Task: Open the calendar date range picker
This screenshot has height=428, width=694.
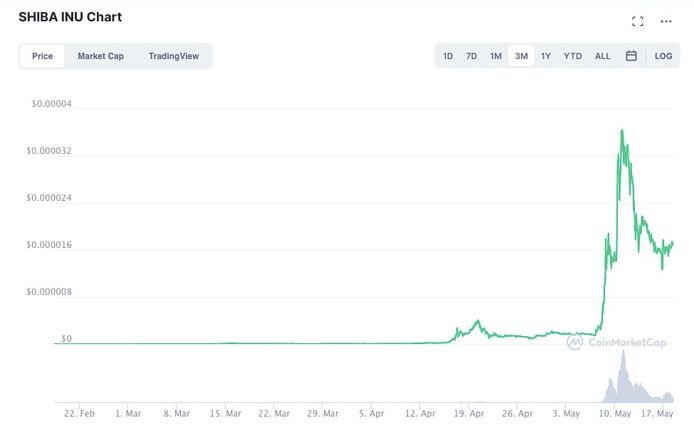Action: pyautogui.click(x=631, y=56)
